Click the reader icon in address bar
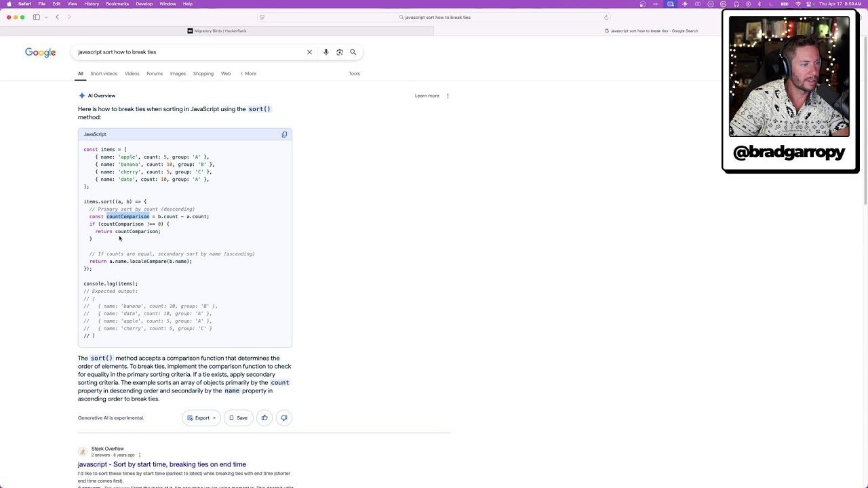 click(262, 18)
